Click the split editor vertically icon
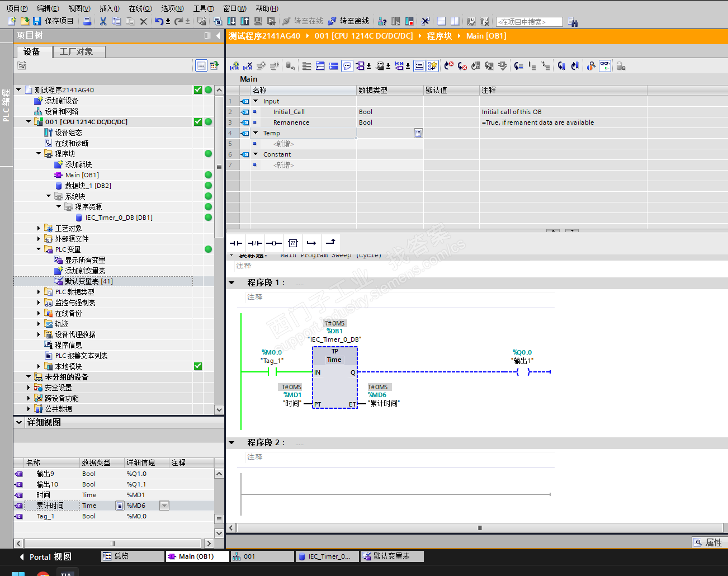 click(x=455, y=21)
